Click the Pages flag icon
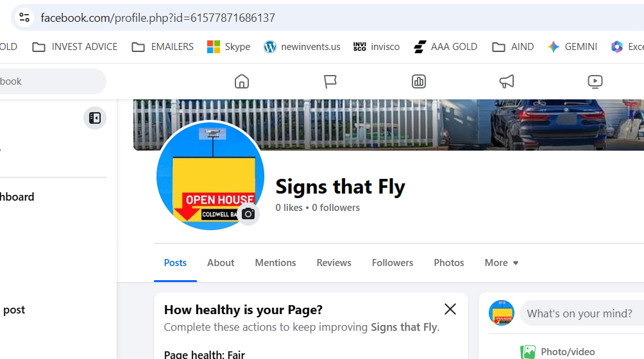Screen dimensions: 644x359 tap(330, 81)
